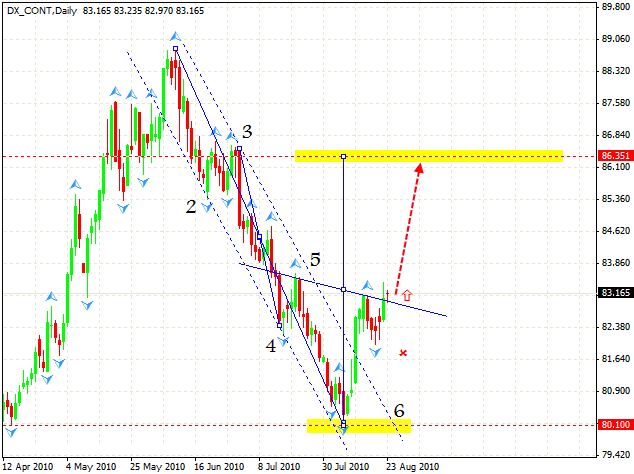Click the 89.060 price axis label
Image resolution: width=634 pixels, height=474 pixels.
[616, 39]
